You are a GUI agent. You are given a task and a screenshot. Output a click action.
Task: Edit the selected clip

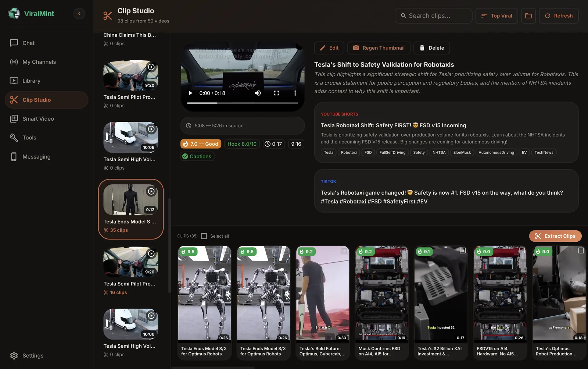(329, 48)
